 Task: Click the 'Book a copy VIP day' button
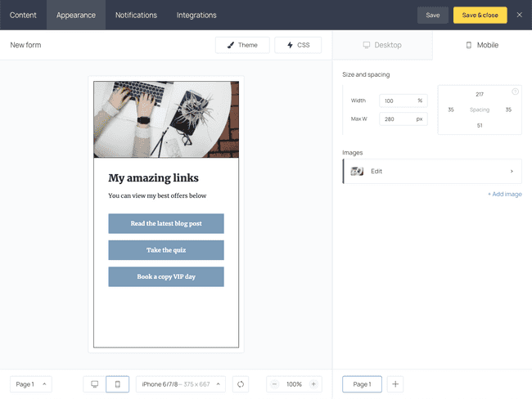click(x=166, y=276)
